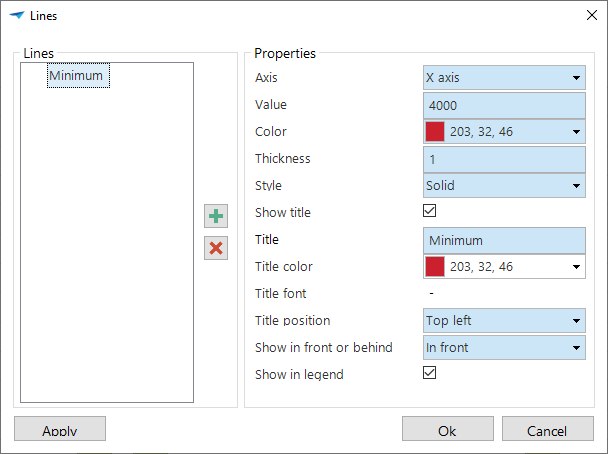Image resolution: width=608 pixels, height=454 pixels.
Task: Click the red X delete line icon
Action: point(216,248)
